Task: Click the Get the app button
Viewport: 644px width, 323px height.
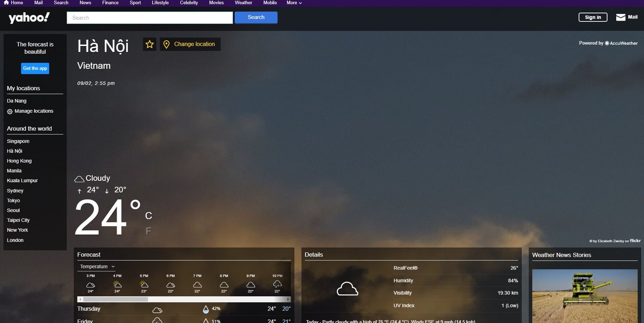Action: tap(35, 68)
